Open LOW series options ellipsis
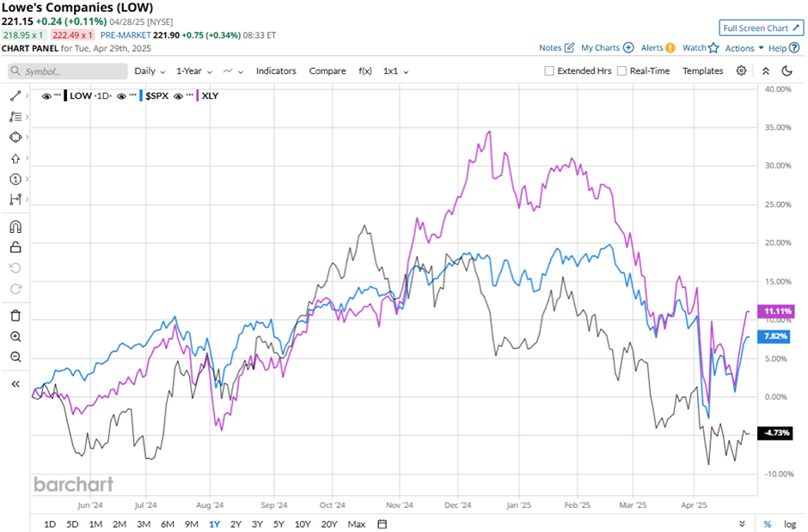 [58, 95]
